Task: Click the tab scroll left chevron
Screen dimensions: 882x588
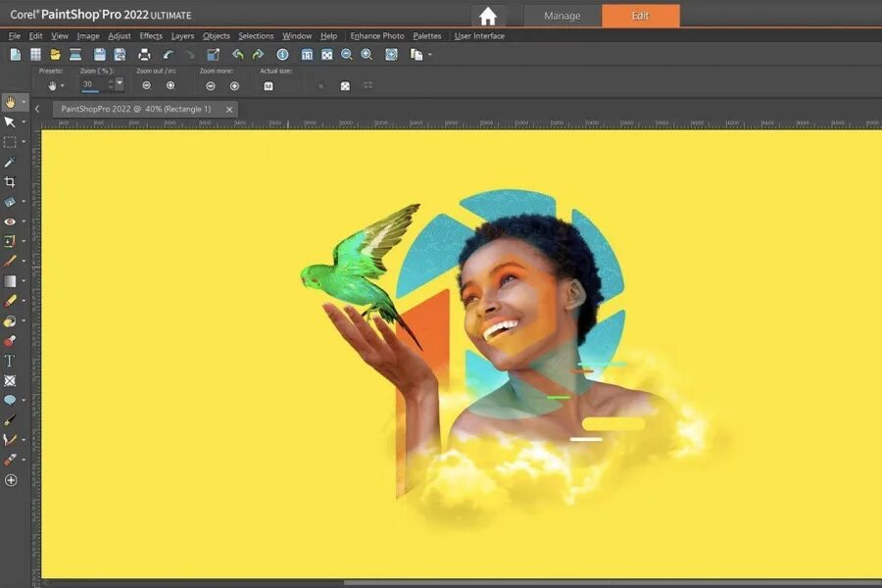Action: coord(37,109)
